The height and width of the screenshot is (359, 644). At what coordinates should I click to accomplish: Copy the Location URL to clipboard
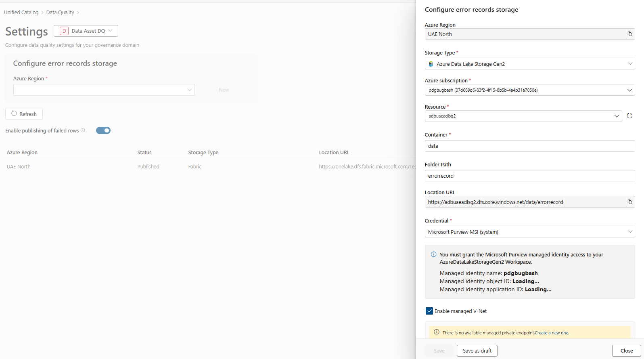(x=629, y=202)
